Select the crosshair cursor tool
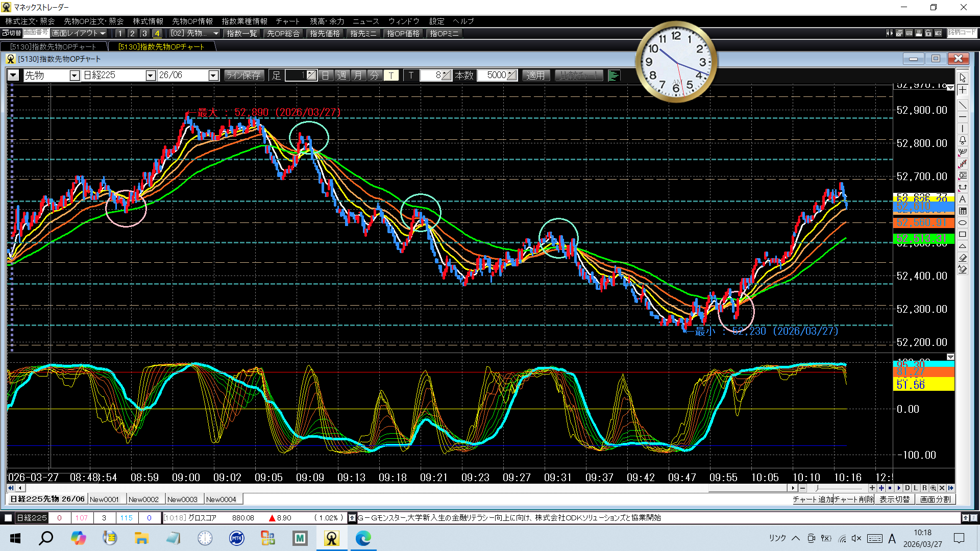This screenshot has width=980, height=551. pos(962,90)
